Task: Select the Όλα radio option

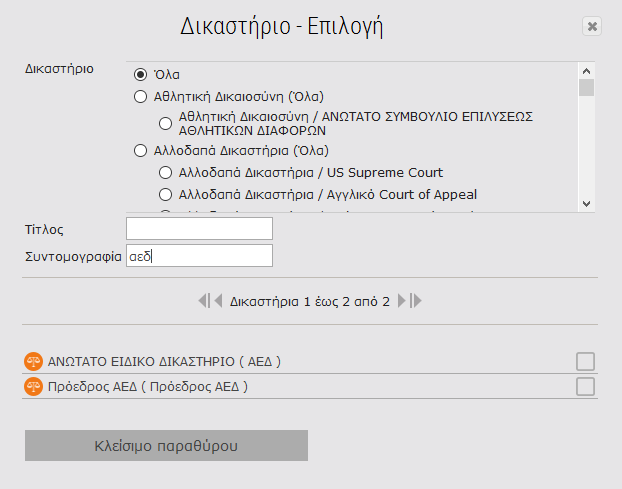Action: coord(141,74)
